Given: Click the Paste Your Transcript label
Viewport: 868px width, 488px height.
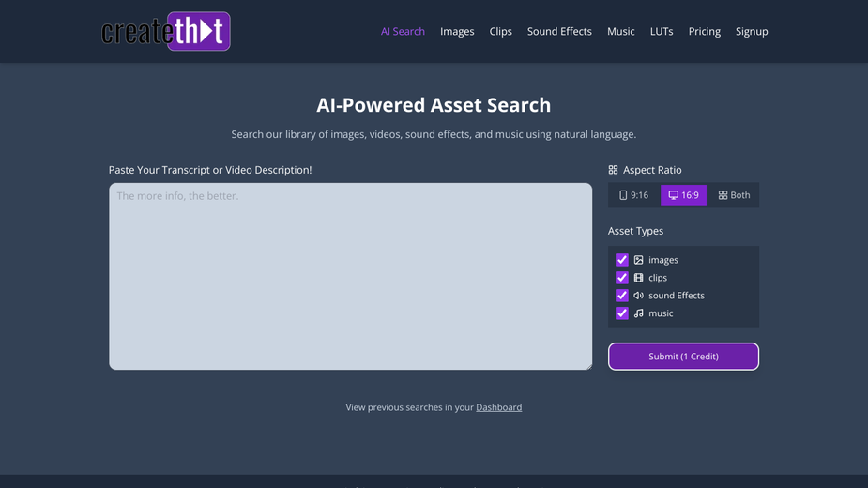Looking at the screenshot, I should point(210,170).
